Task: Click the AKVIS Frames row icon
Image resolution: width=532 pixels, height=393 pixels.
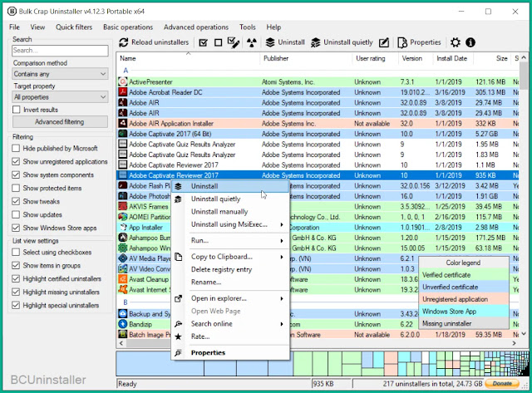Action: tap(123, 206)
